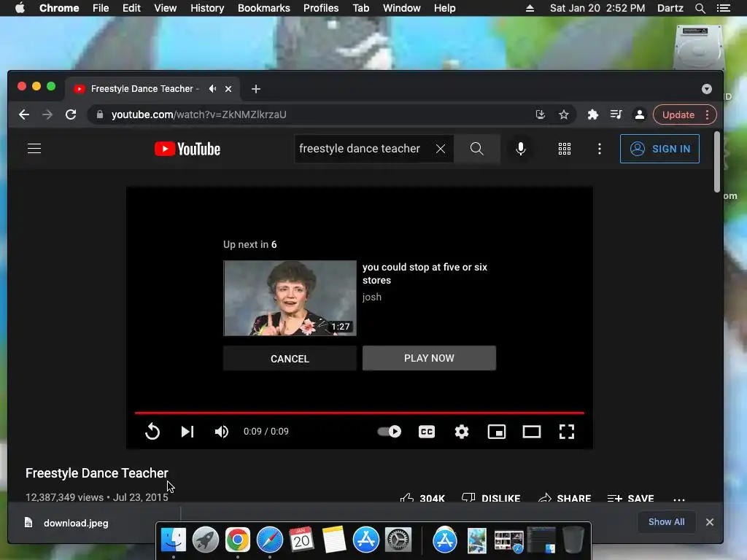This screenshot has width=747, height=560.
Task: Toggle the autoplay switch in player
Action: (390, 432)
